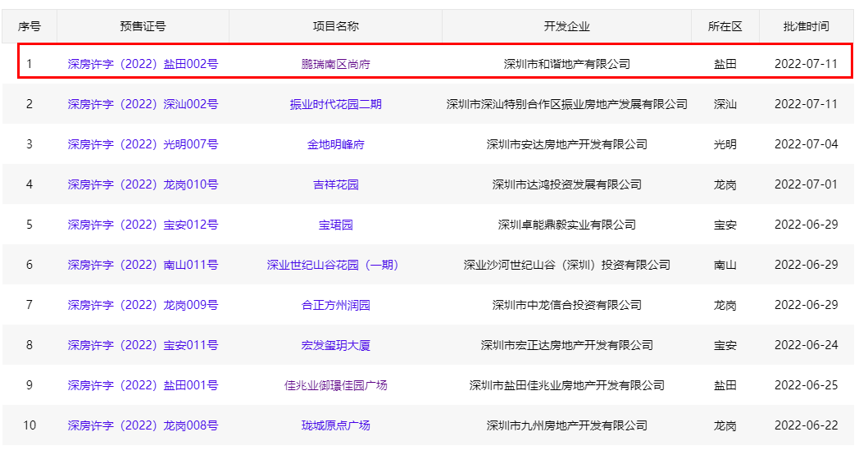Click approval date 2022-07-04
The width and height of the screenshot is (868, 450).
coord(806,144)
